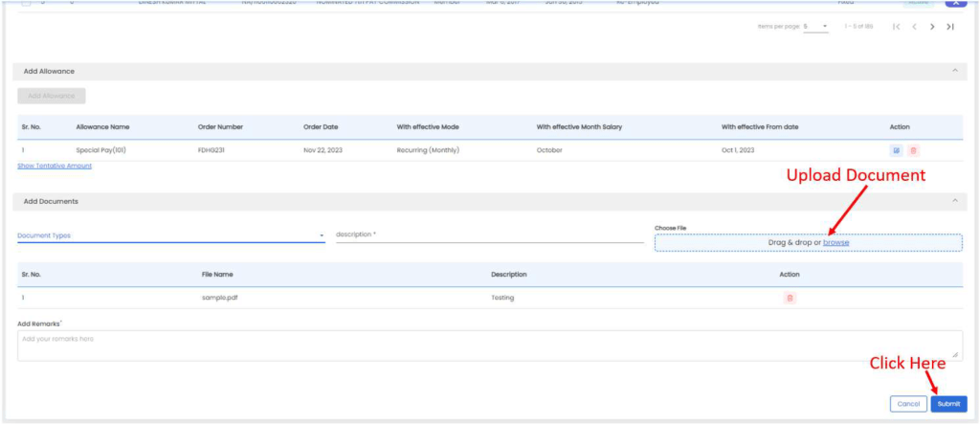The width and height of the screenshot is (980, 424).
Task: Click the Show Tentative Amount link
Action: (x=55, y=166)
